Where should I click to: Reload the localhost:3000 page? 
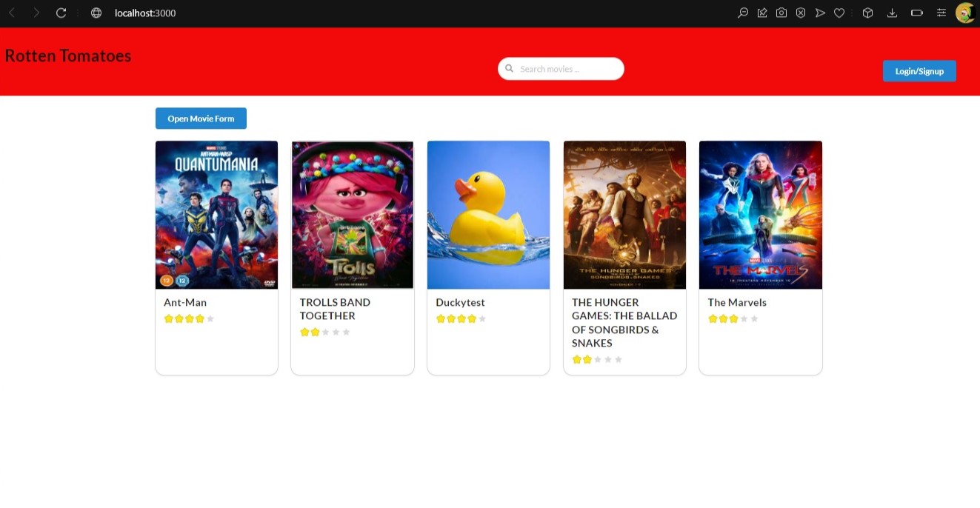point(61,13)
